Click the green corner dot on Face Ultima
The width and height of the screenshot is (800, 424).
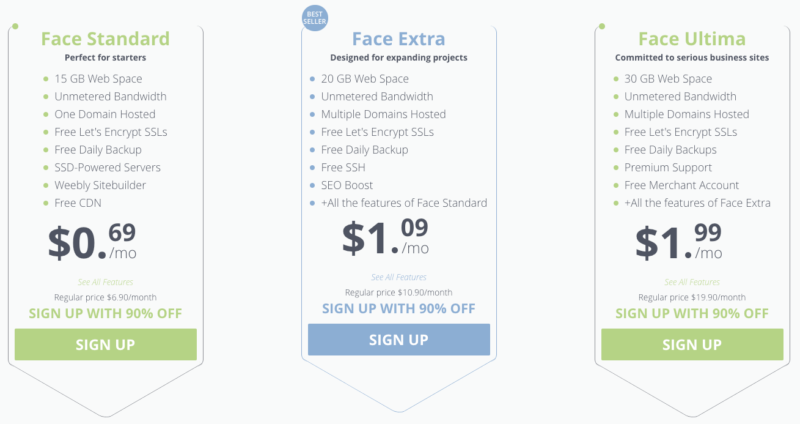[x=602, y=26]
